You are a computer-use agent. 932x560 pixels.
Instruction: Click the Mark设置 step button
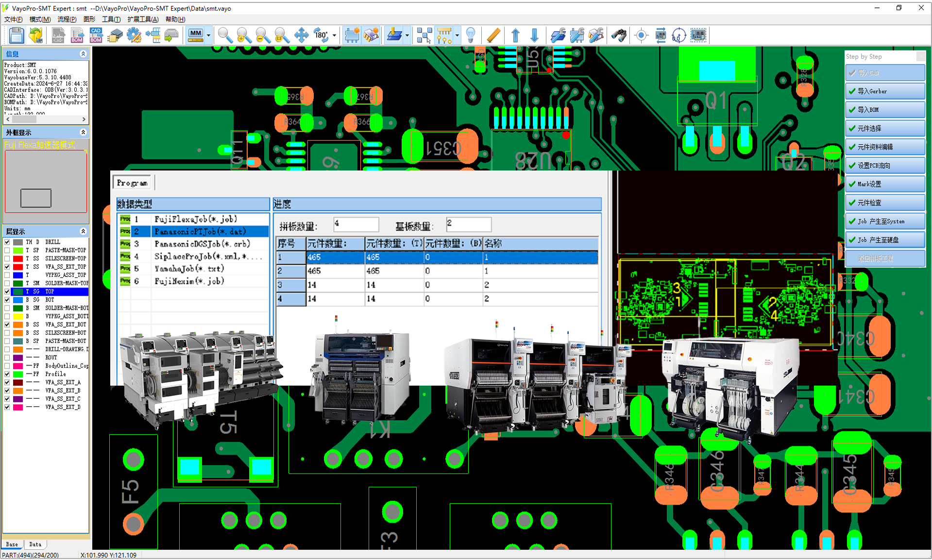[x=885, y=184]
